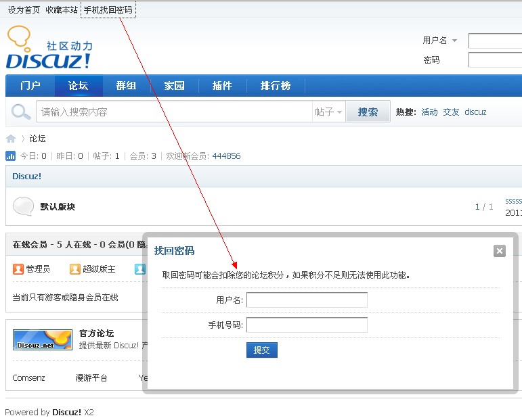Close the 找回密码 dialog
Viewport: 522px width, 420px height.
(500, 251)
